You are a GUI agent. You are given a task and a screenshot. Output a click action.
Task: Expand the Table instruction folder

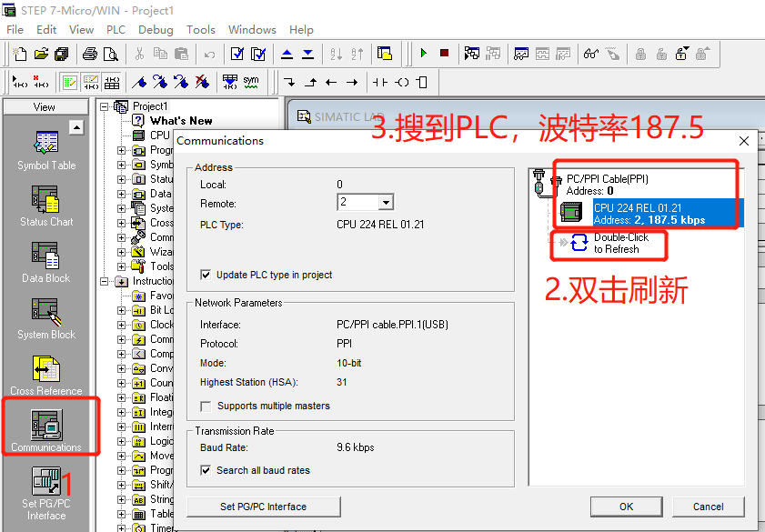pos(121,515)
